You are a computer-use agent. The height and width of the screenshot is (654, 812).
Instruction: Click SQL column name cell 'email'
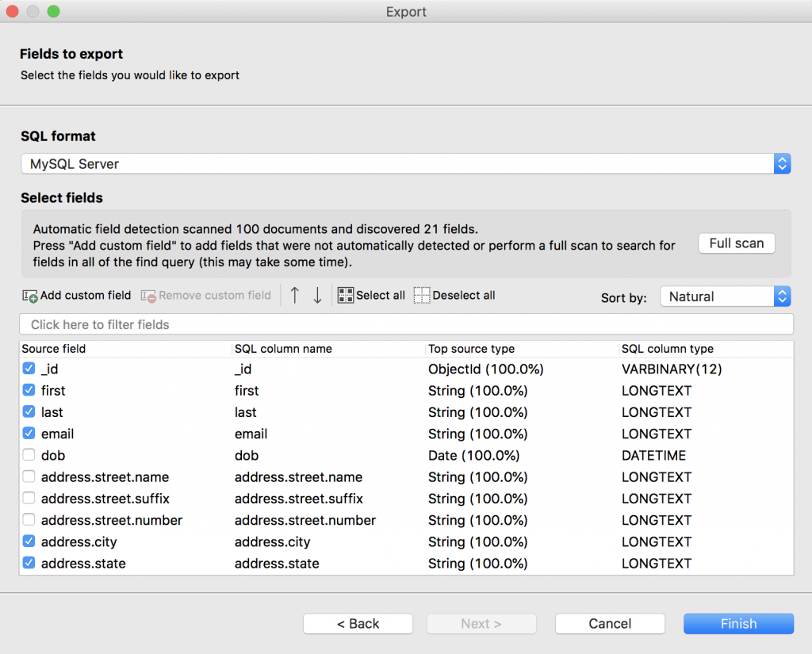coord(251,434)
